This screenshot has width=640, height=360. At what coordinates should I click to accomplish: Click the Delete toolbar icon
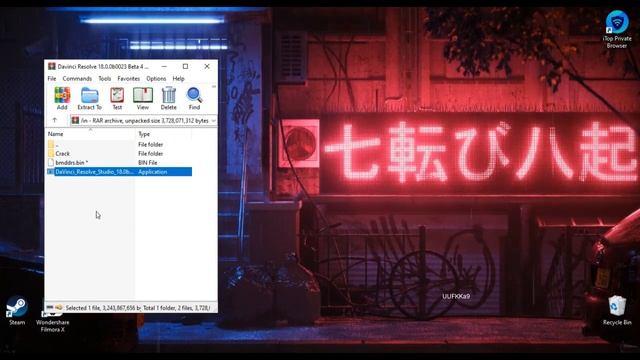(169, 98)
